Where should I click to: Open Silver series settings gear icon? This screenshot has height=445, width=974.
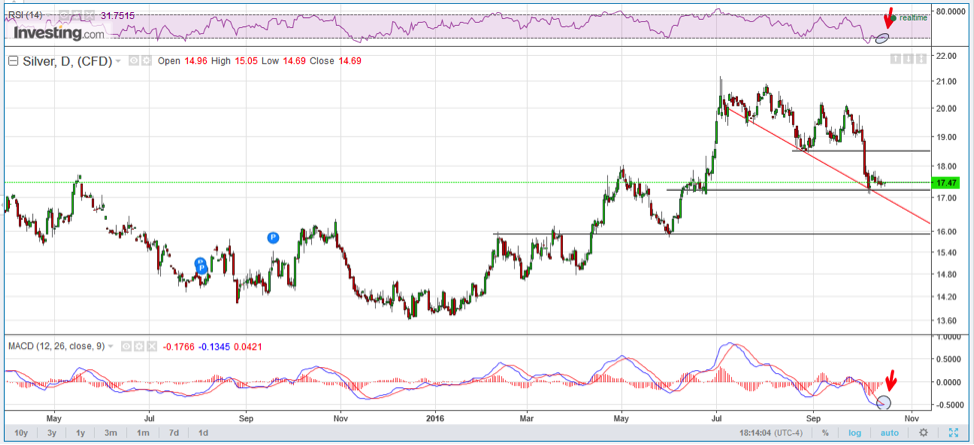click(x=146, y=61)
